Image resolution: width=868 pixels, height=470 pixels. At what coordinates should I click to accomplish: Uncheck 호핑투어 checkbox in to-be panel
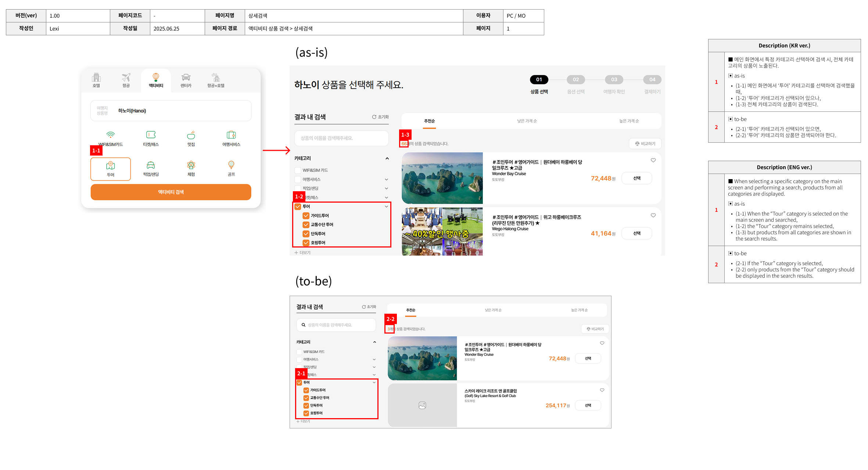click(306, 413)
